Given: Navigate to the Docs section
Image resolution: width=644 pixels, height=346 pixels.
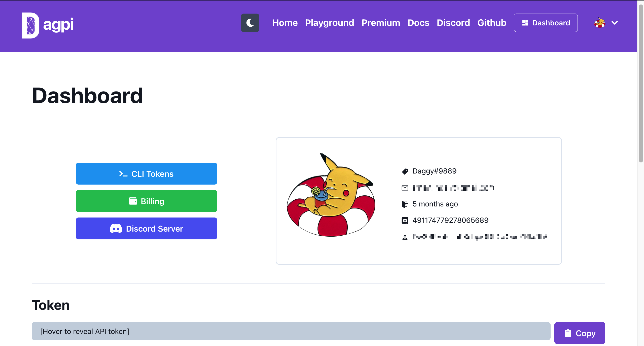Looking at the screenshot, I should coord(418,23).
